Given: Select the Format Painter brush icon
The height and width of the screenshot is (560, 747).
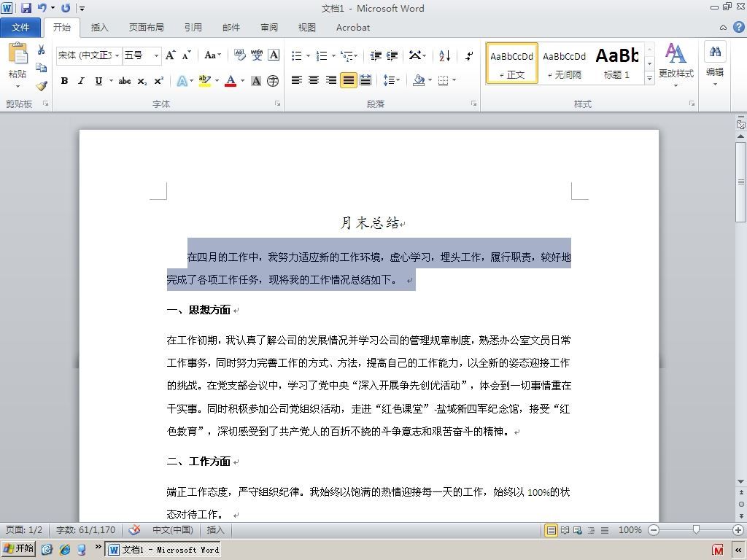Looking at the screenshot, I should pos(42,86).
